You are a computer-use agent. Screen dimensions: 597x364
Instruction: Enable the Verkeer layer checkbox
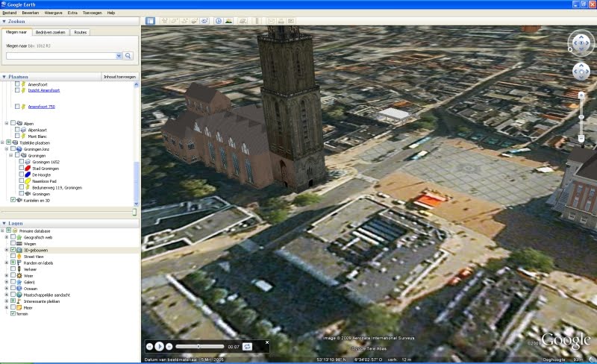pyautogui.click(x=13, y=269)
